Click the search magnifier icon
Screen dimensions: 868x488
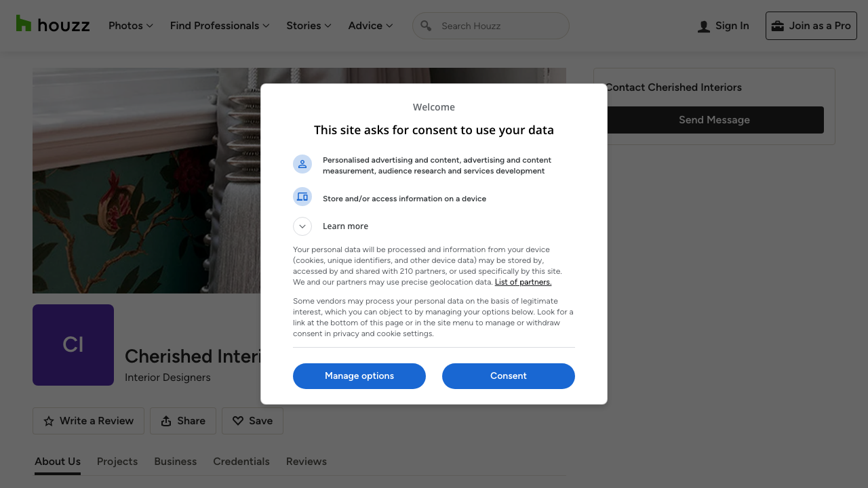pyautogui.click(x=426, y=26)
